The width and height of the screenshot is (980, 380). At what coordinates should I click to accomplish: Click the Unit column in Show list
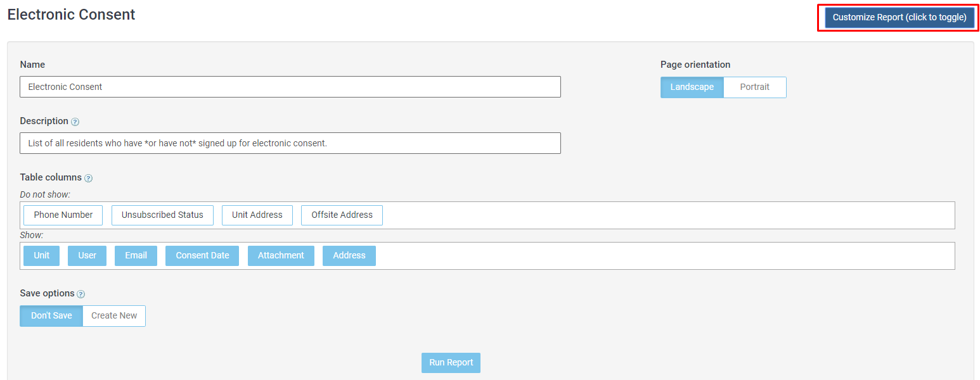[x=42, y=256]
